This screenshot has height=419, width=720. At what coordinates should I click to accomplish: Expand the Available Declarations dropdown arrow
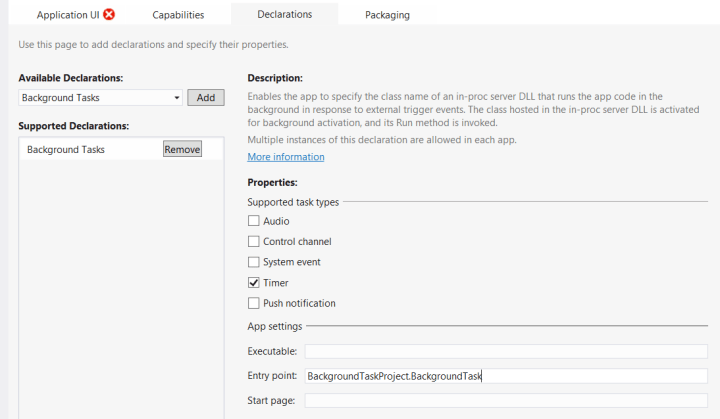pos(177,98)
